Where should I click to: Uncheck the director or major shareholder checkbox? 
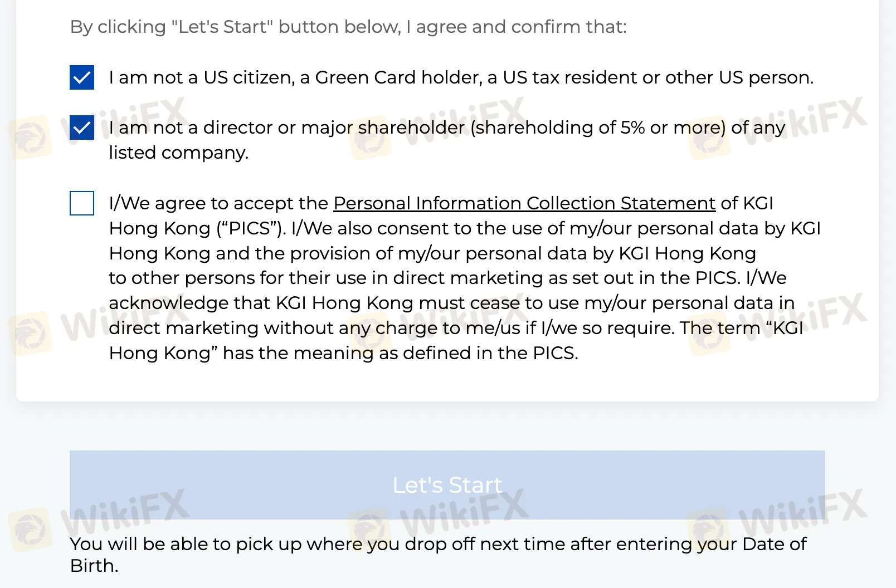coord(82,128)
